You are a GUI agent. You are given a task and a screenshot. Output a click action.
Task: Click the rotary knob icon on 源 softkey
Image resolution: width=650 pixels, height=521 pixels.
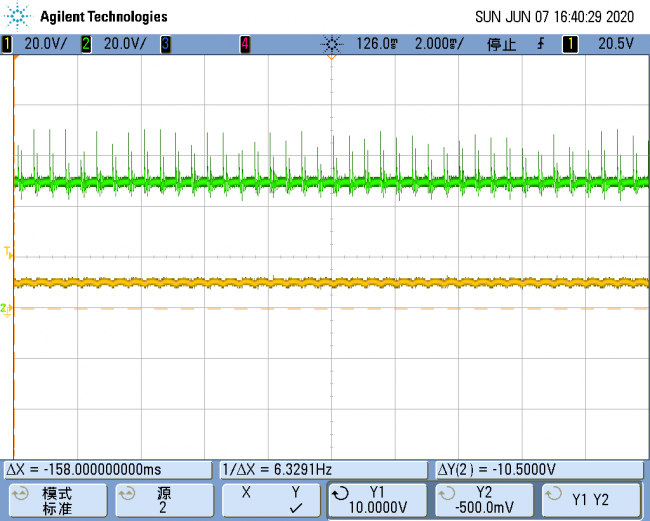(127, 494)
